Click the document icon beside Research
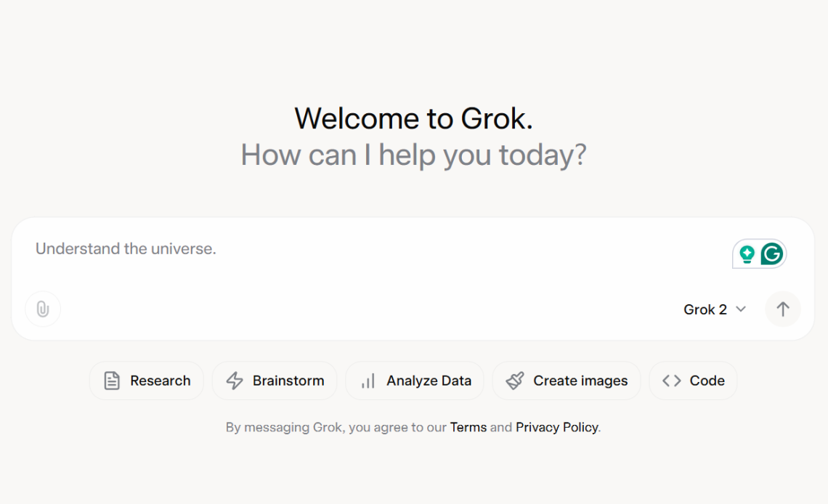Screen dimensions: 828x504 pyautogui.click(x=112, y=381)
